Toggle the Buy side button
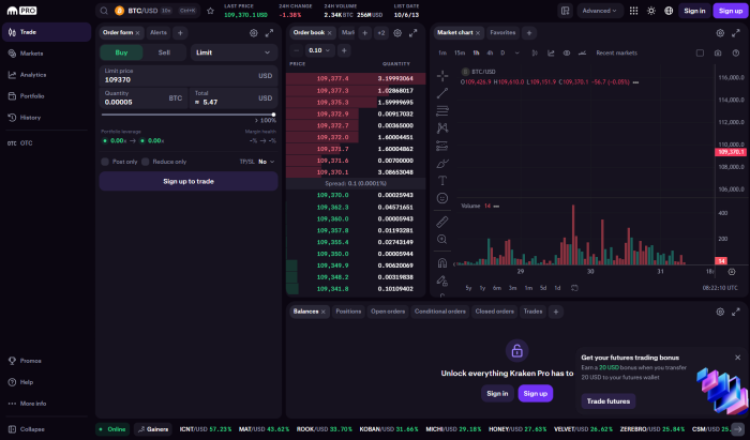This screenshot has height=440, width=750. click(121, 53)
